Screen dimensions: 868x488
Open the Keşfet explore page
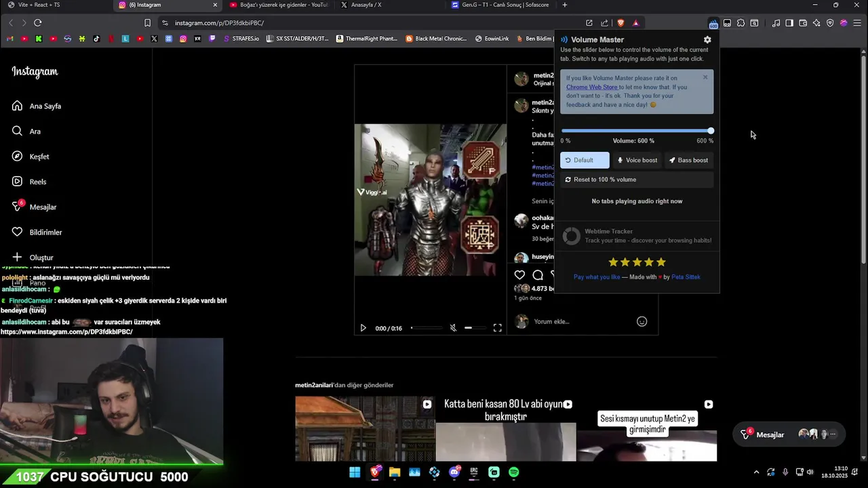[31, 157]
